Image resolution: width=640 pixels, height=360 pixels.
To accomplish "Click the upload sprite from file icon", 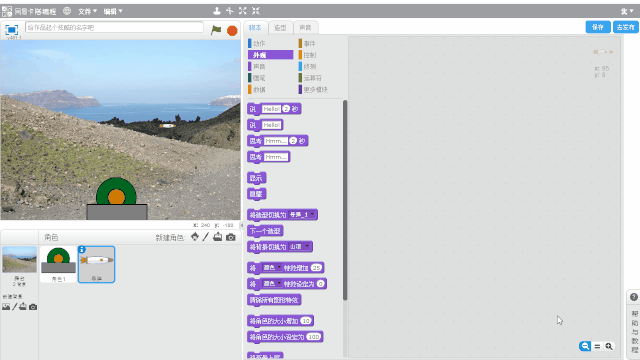I will tap(218, 237).
